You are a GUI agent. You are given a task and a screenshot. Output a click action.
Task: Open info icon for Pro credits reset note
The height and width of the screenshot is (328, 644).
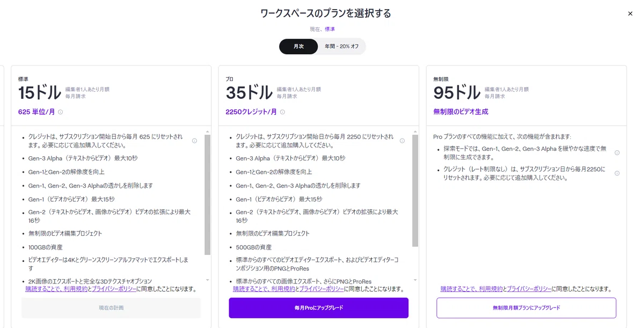click(x=402, y=141)
